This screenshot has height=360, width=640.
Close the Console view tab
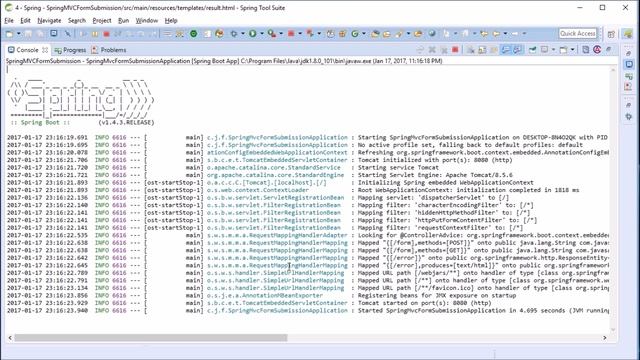point(45,50)
